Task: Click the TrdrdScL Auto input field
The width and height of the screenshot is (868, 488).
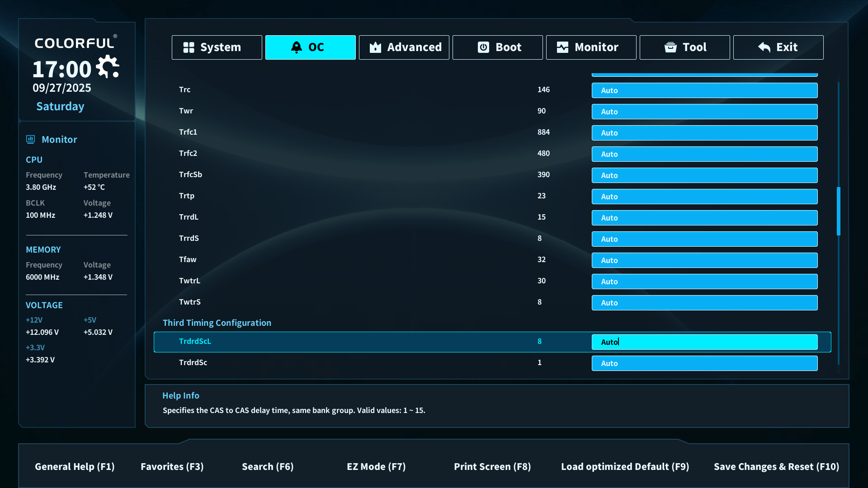Action: point(704,342)
